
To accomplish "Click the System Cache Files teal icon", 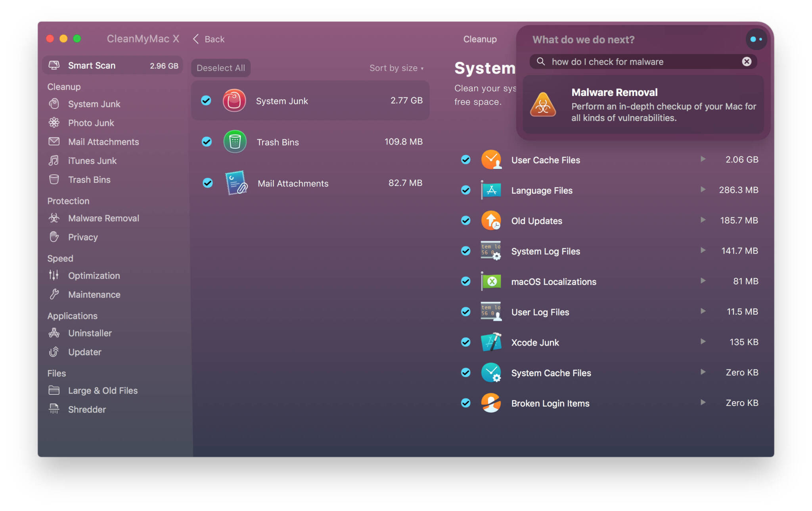I will (x=491, y=373).
